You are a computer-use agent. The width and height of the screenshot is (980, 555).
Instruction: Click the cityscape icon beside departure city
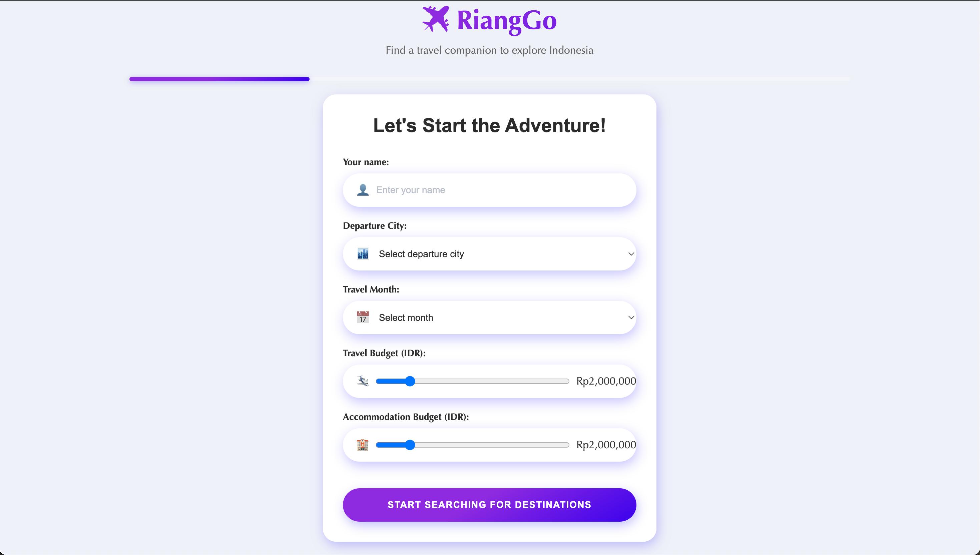(x=363, y=253)
